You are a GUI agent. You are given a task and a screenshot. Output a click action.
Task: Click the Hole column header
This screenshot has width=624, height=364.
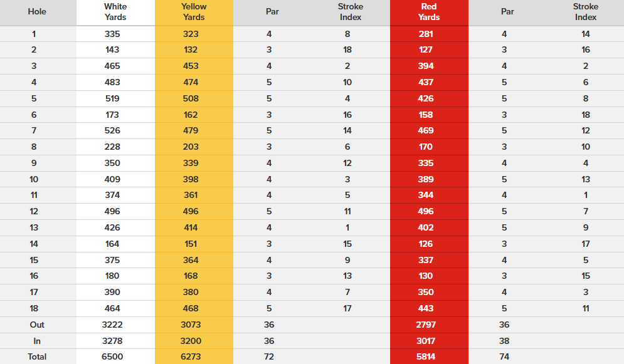coord(37,11)
